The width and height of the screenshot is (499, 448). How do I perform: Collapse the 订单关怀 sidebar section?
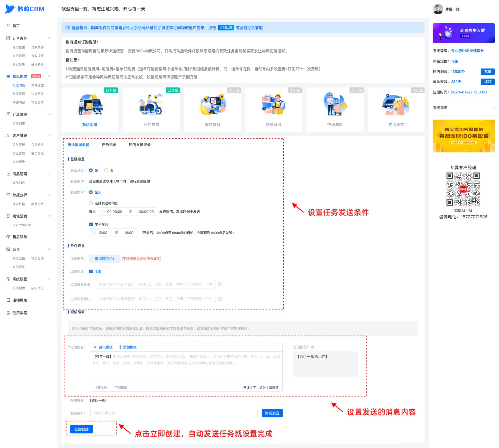[49, 38]
